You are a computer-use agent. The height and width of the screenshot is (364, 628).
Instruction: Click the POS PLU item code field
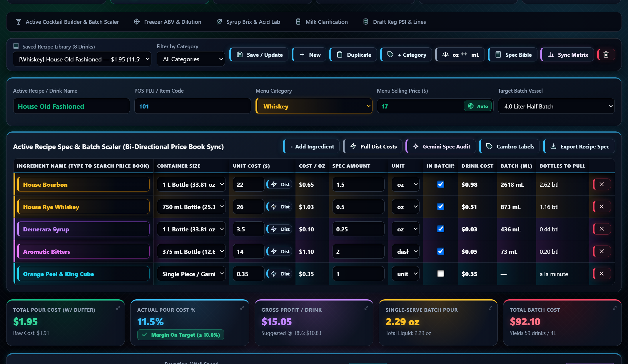click(193, 106)
